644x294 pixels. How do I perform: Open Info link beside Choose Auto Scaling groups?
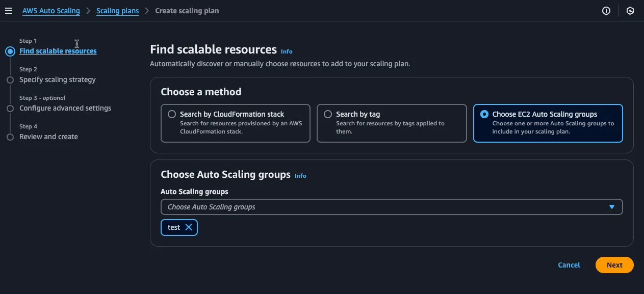(300, 176)
